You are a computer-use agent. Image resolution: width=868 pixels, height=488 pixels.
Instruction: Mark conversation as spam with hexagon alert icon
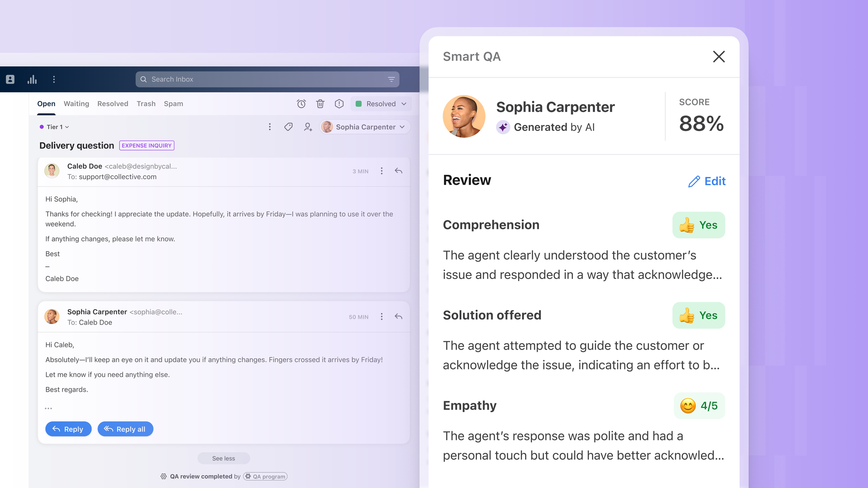coord(339,104)
